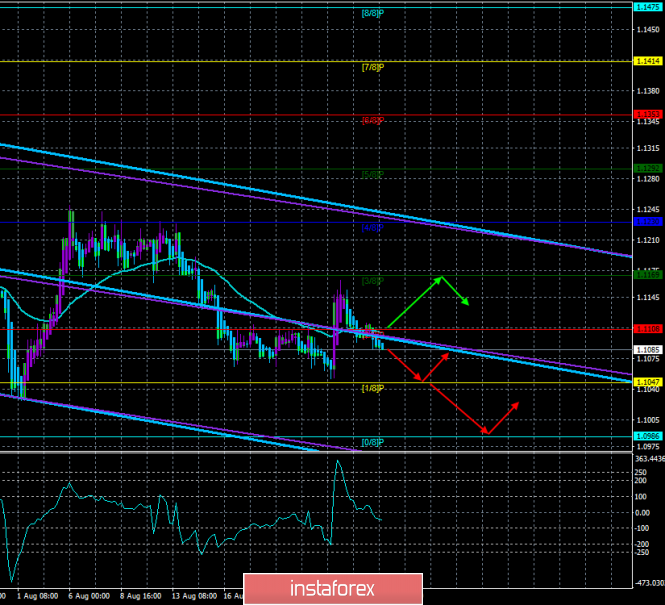Click the red 1.1108 price tag
Viewport: 665px width, 605px height.
646,327
